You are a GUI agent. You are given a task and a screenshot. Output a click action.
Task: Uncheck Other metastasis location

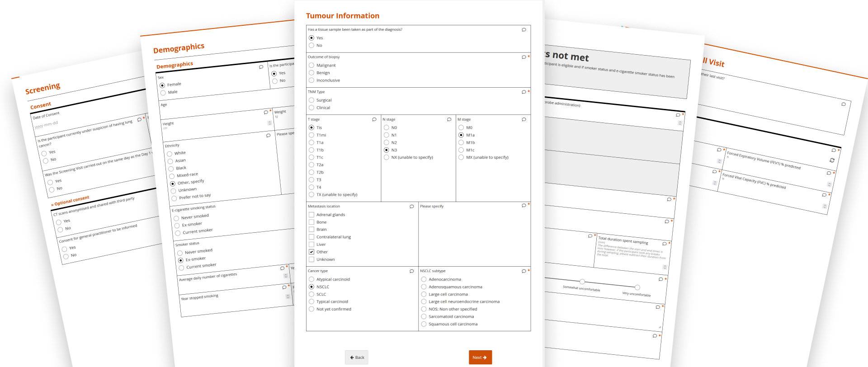[x=311, y=252]
